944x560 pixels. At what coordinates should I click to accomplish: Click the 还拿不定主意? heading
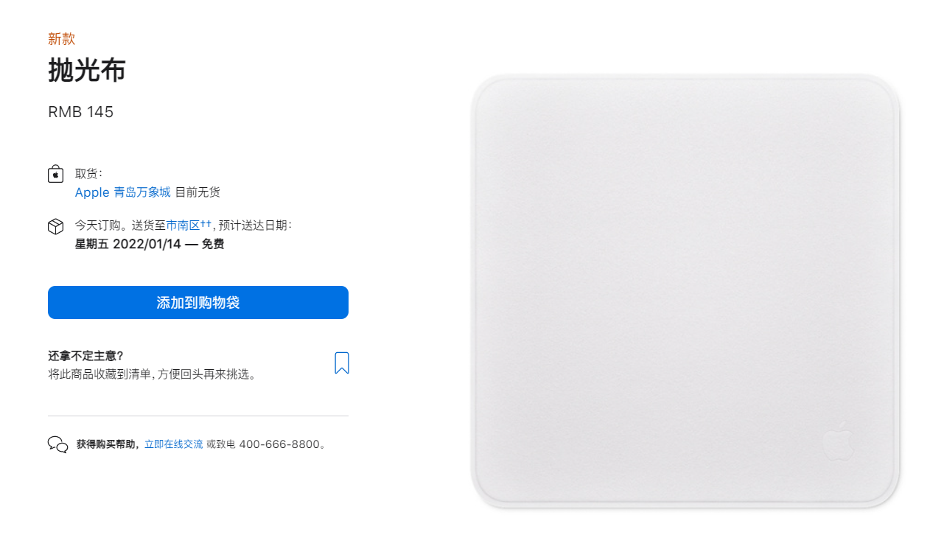pos(85,356)
